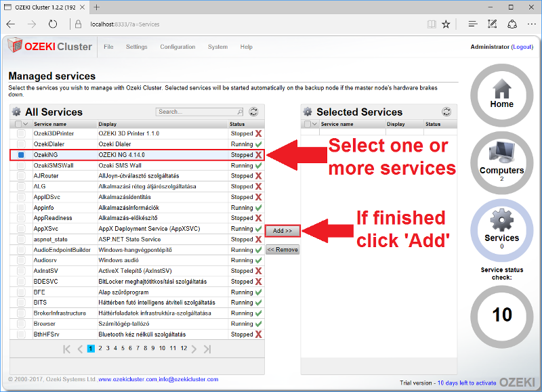The image size is (542, 392).
Task: Go to the next services page
Action: (x=194, y=349)
